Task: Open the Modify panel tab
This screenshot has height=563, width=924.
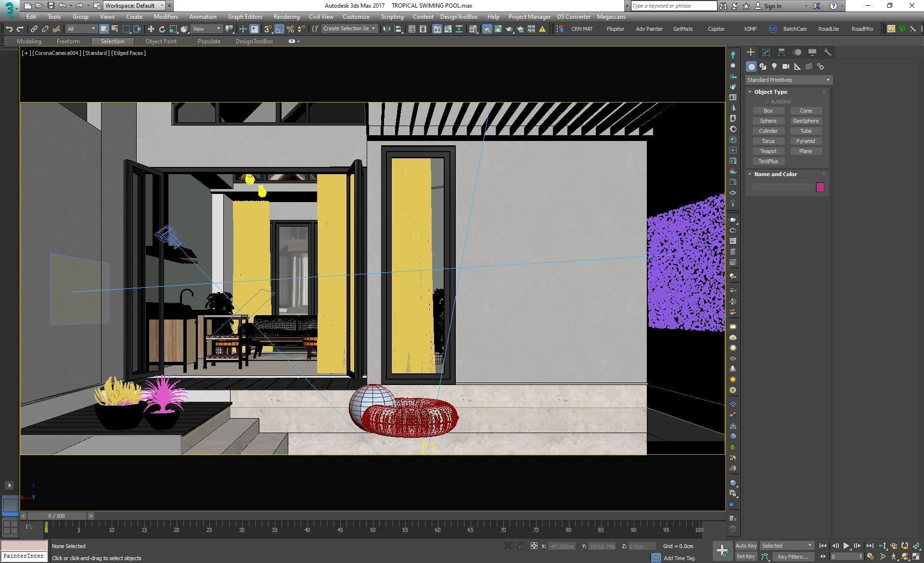Action: [766, 52]
